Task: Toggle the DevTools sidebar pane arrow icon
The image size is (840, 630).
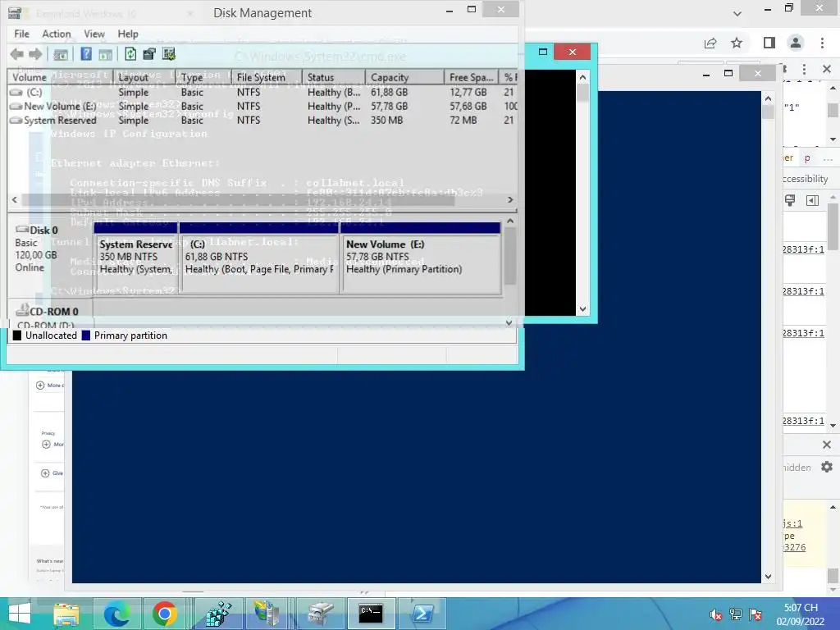Action: [x=812, y=200]
